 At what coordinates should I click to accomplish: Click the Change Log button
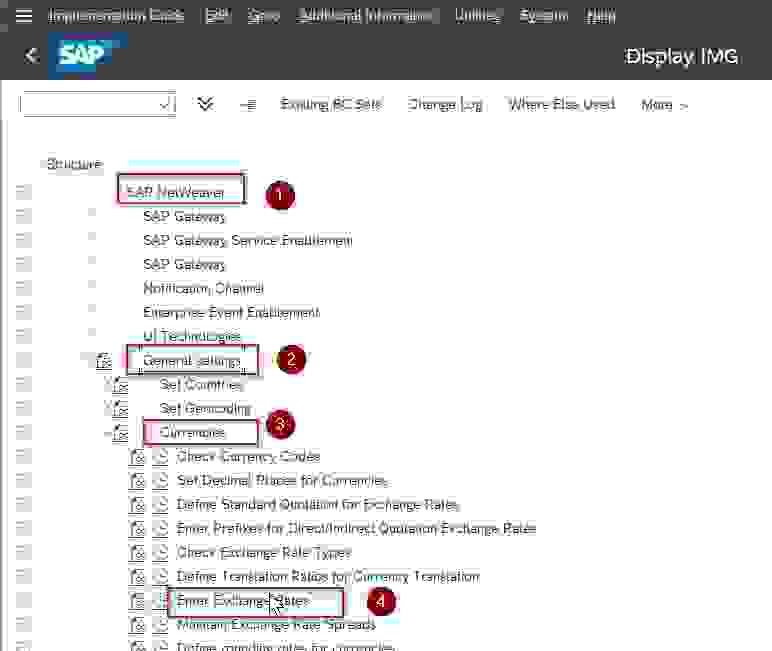(445, 105)
